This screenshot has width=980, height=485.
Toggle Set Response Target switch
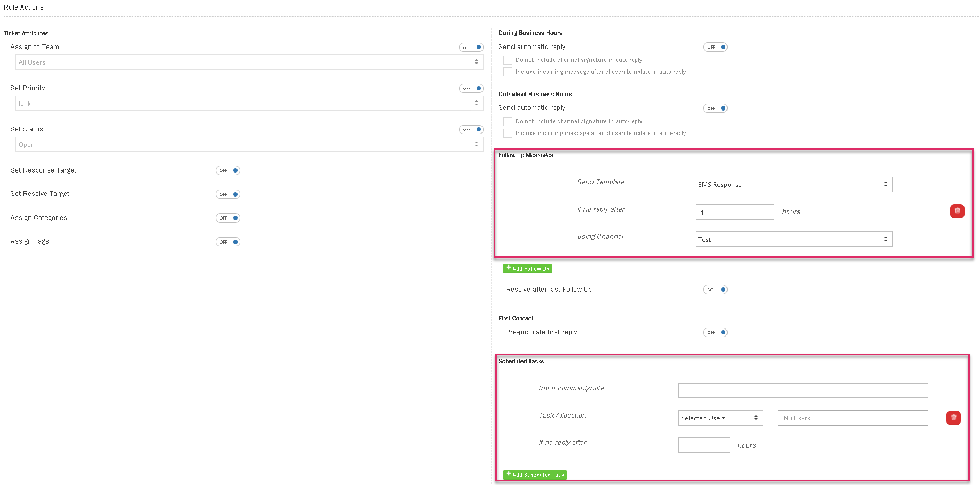[x=228, y=171]
